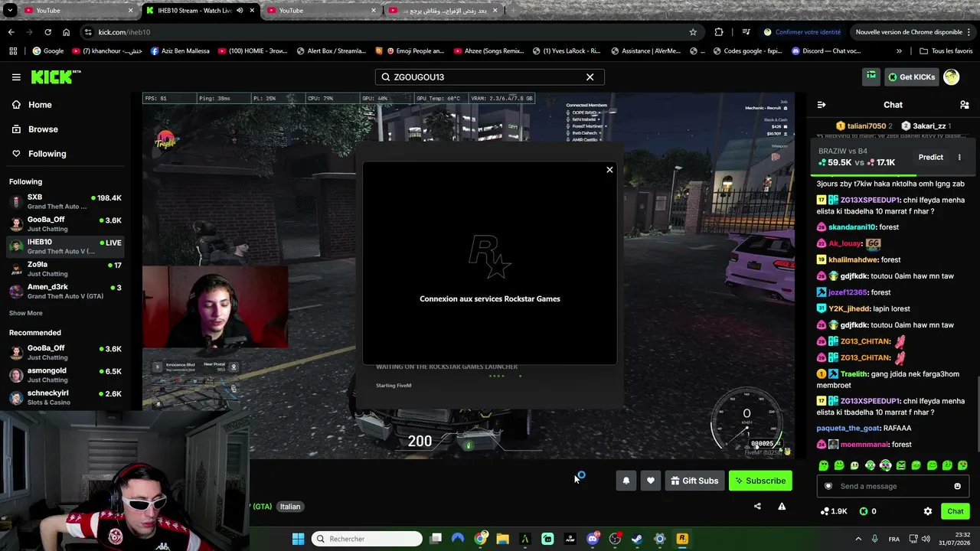
Task: Open Chrome extensions menu
Action: [x=719, y=32]
